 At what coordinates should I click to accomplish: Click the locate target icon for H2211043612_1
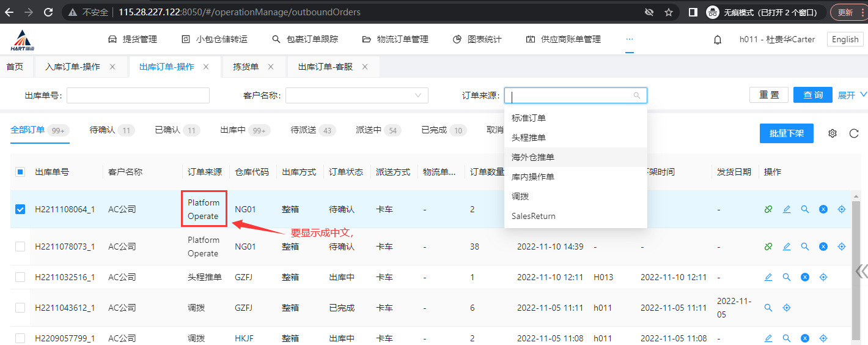[x=787, y=308]
